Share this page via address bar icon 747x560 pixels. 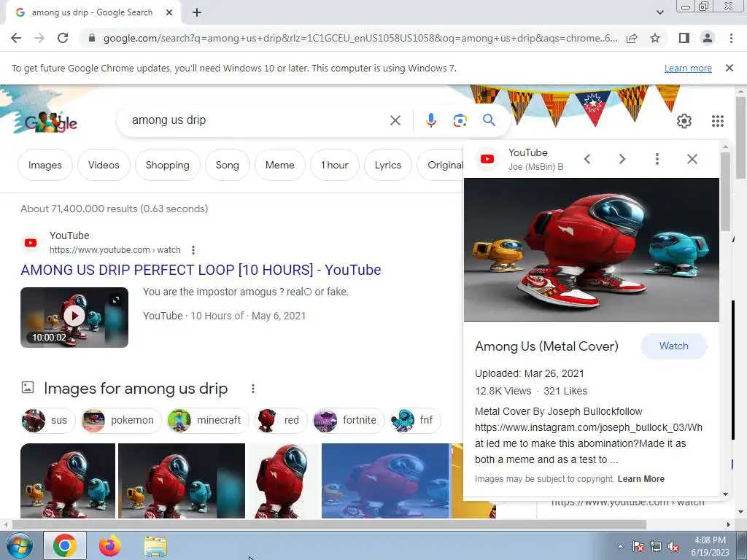click(632, 38)
